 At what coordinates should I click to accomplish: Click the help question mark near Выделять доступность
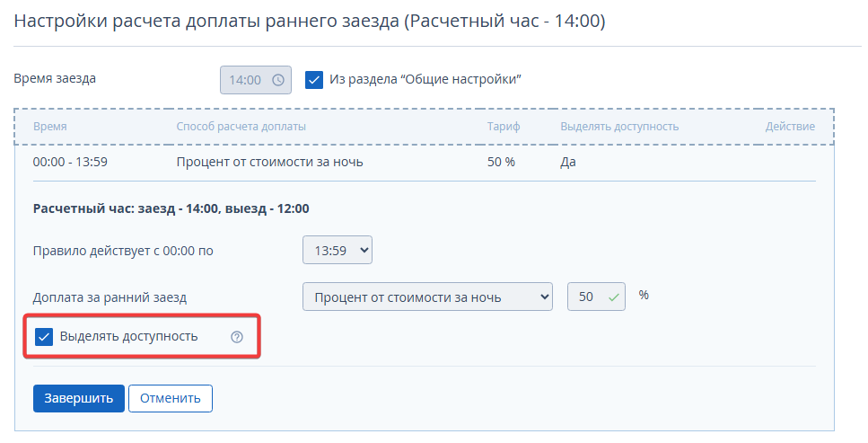pos(237,337)
